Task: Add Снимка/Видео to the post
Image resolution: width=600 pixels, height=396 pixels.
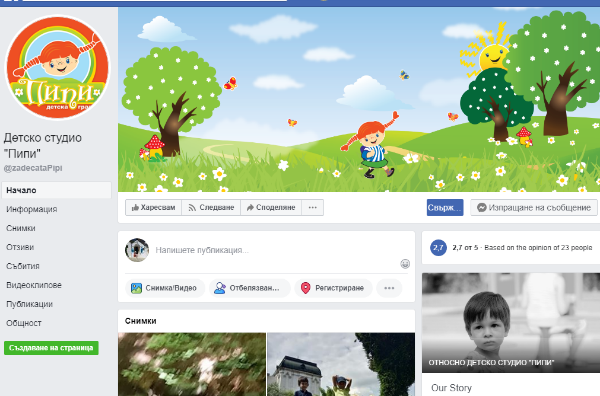Action: click(165, 288)
